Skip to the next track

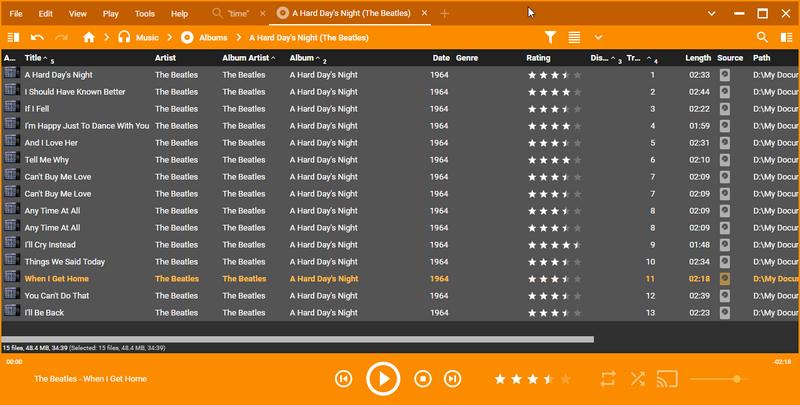pos(452,379)
